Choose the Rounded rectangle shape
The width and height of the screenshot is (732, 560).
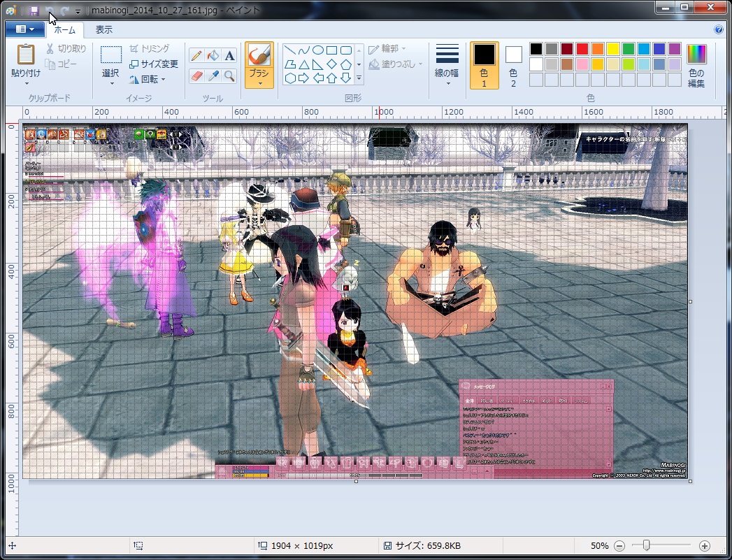tap(346, 50)
